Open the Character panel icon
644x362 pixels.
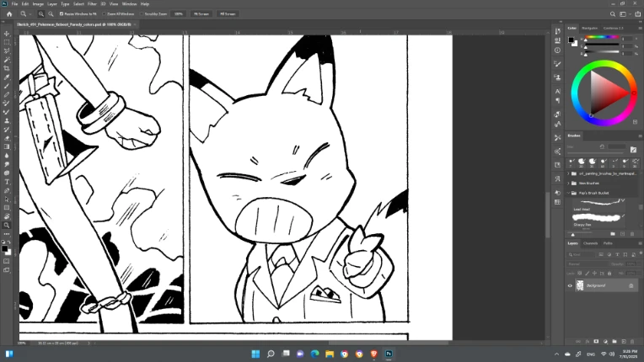pyautogui.click(x=557, y=91)
